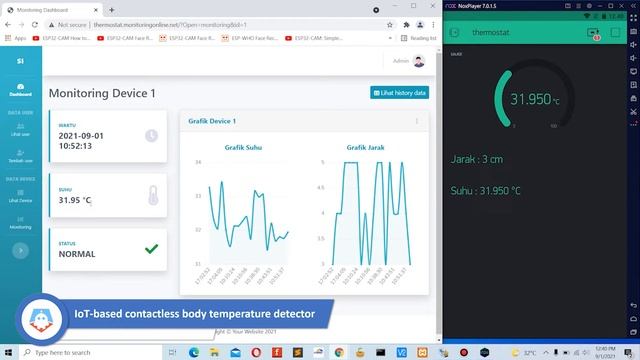Click the green checkmark in the Status card

click(x=151, y=249)
